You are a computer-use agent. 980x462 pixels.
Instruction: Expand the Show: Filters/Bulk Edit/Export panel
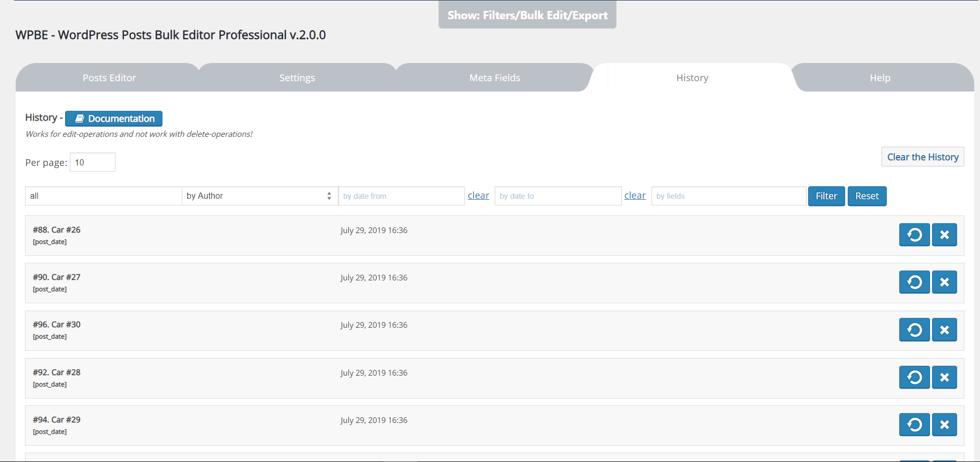point(527,15)
